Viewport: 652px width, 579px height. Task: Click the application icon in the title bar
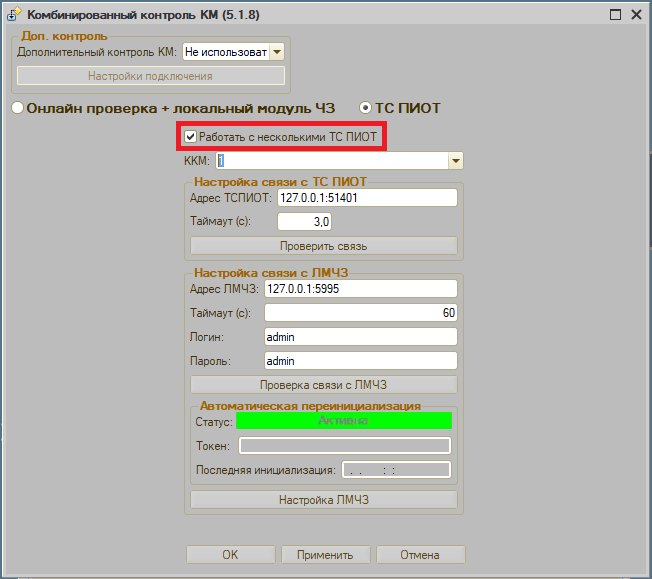point(14,14)
